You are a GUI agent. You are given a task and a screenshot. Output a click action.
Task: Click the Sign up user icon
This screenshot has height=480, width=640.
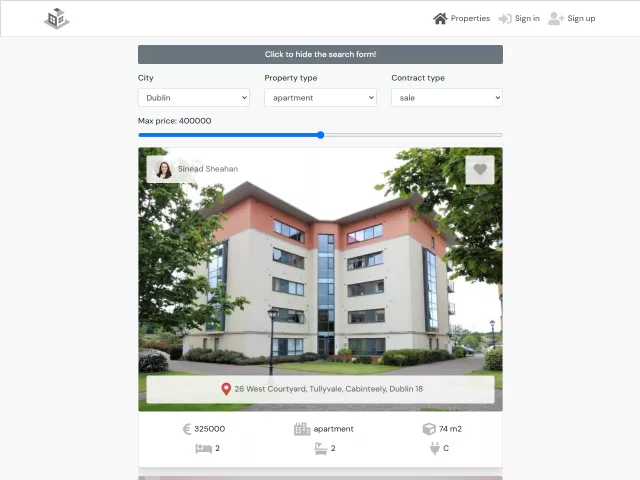click(x=556, y=18)
